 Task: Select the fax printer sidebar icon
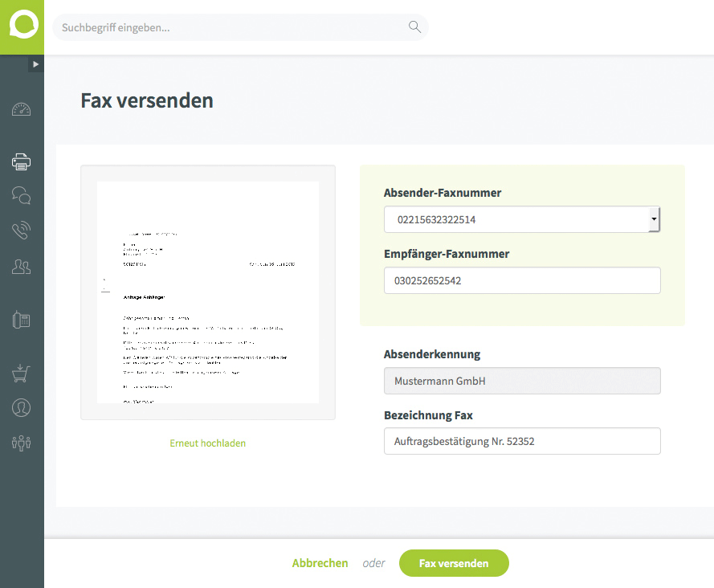[21, 161]
